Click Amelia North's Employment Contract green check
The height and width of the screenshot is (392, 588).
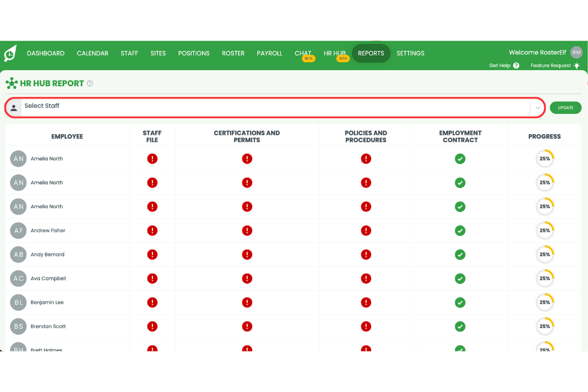(460, 158)
